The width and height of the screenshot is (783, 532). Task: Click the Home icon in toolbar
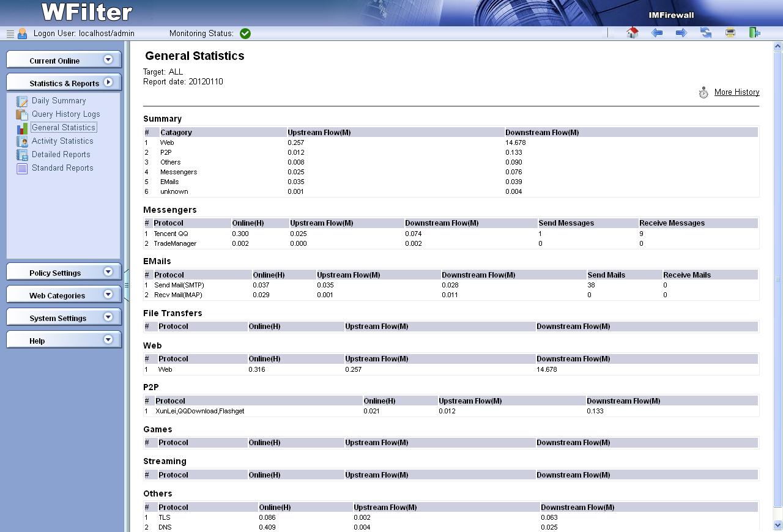[633, 33]
